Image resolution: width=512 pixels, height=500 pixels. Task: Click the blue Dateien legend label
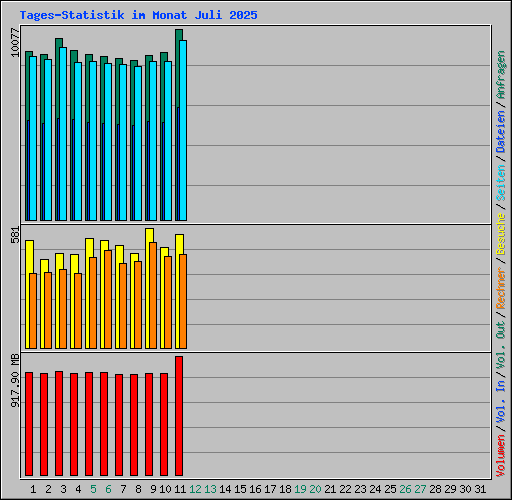[501, 132]
